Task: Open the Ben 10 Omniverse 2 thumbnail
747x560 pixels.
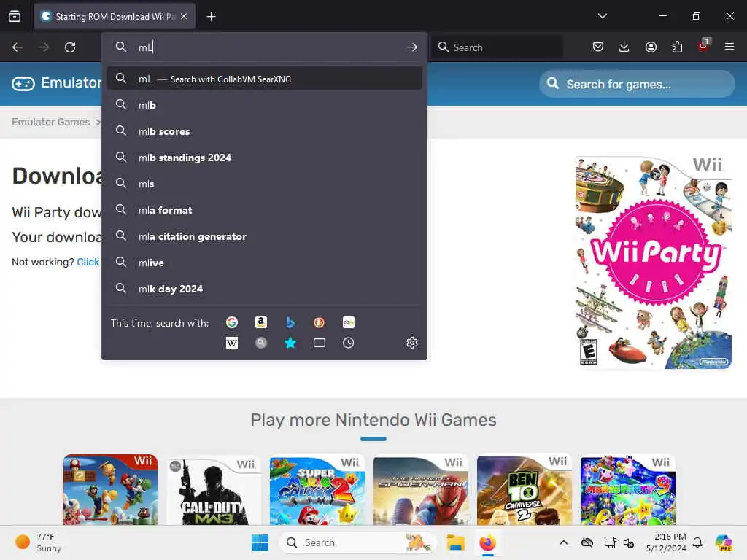Action: coord(524,489)
